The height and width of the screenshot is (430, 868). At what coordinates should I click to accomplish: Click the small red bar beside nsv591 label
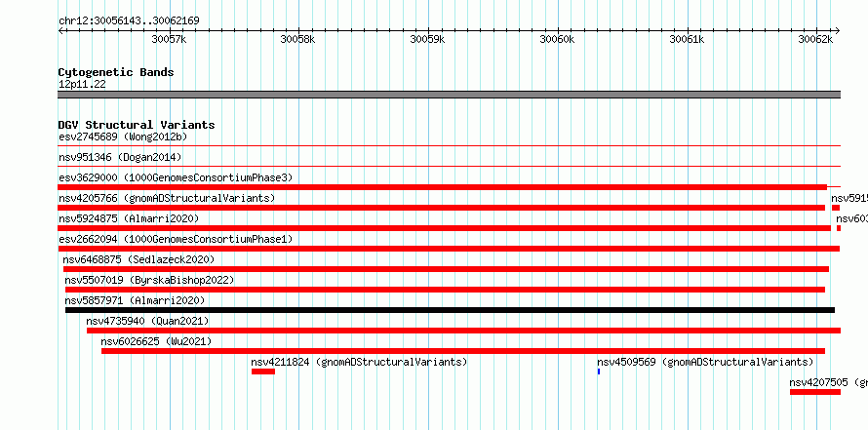[x=836, y=208]
